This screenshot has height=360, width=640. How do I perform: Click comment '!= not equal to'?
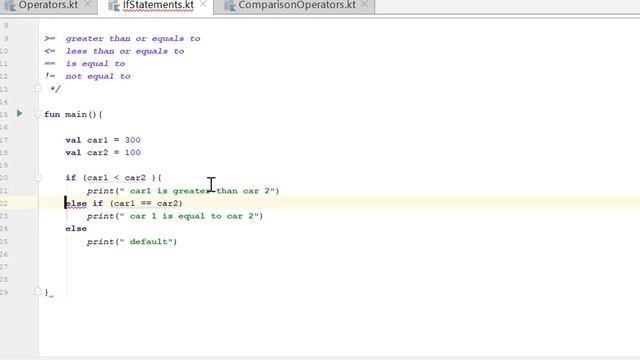coord(87,77)
